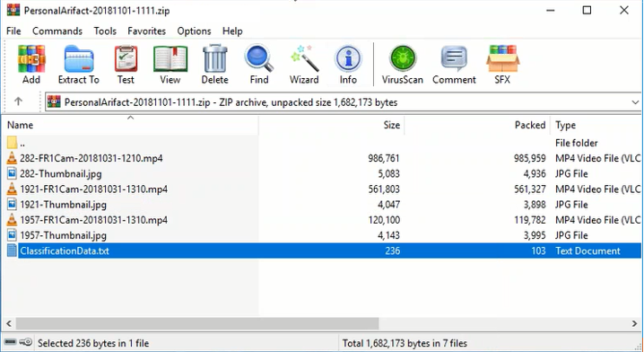
Task: Click packed value 3,898
Action: (x=535, y=205)
